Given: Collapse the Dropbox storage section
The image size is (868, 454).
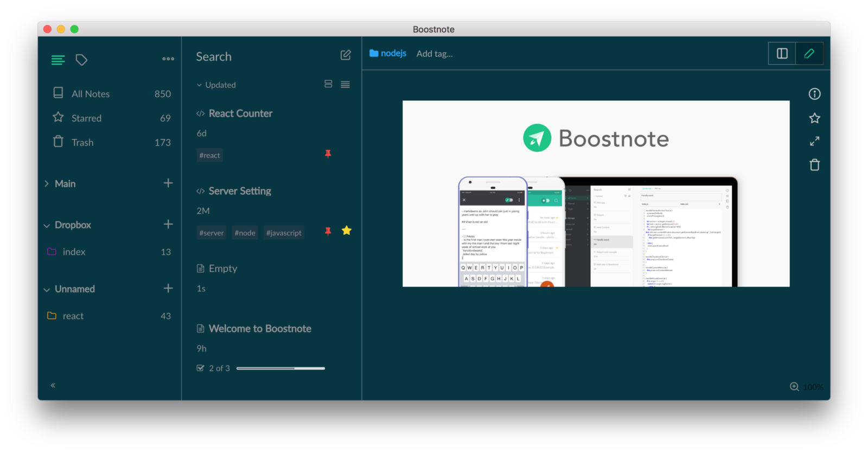Looking at the screenshot, I should [x=47, y=226].
